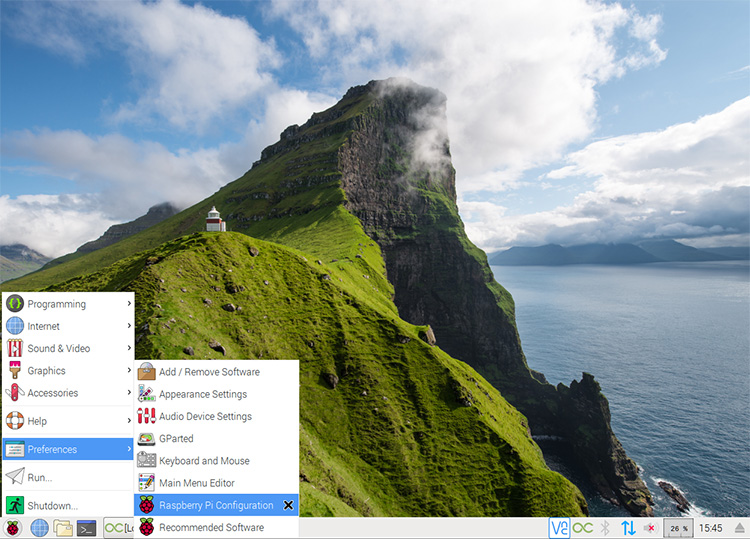Open the web browser globe icon in taskbar
The width and height of the screenshot is (750, 539).
pyautogui.click(x=39, y=528)
